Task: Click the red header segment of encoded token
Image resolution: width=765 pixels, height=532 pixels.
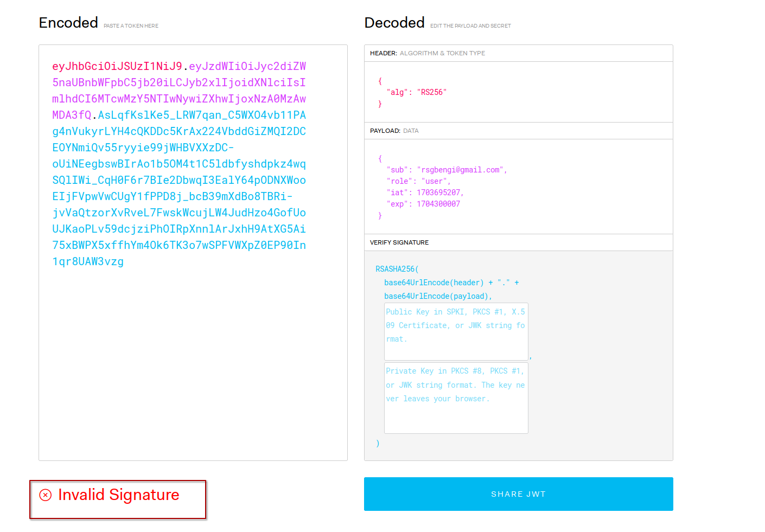Action: [x=117, y=66]
